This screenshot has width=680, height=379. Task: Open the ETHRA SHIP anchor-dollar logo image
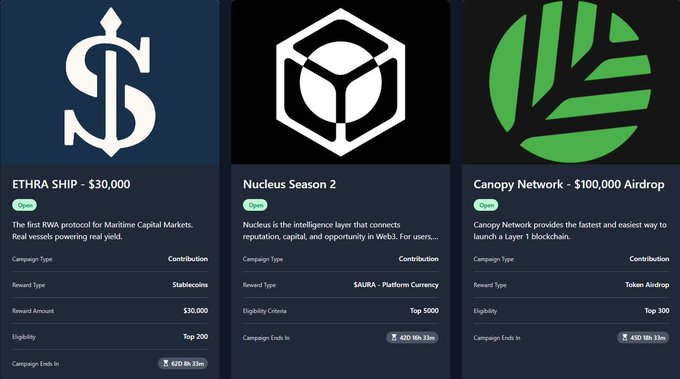point(110,82)
